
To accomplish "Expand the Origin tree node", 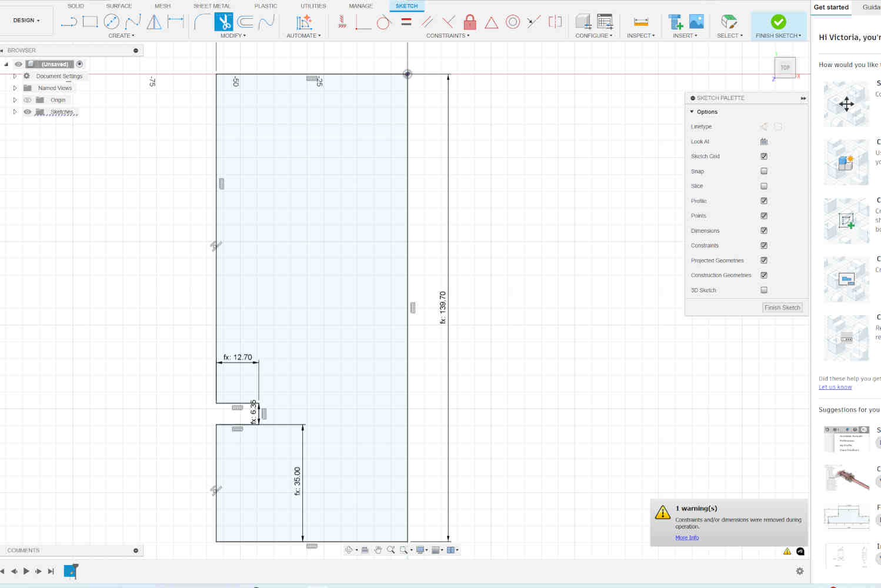I will (x=15, y=100).
